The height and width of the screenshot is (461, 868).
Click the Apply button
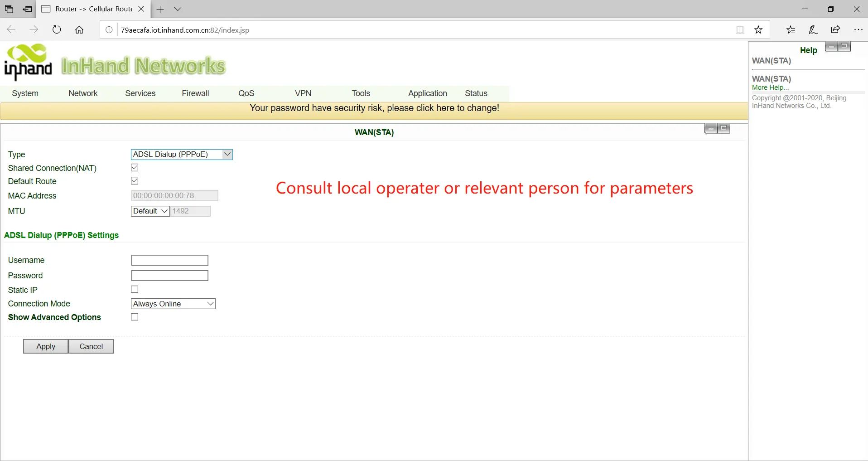click(46, 346)
